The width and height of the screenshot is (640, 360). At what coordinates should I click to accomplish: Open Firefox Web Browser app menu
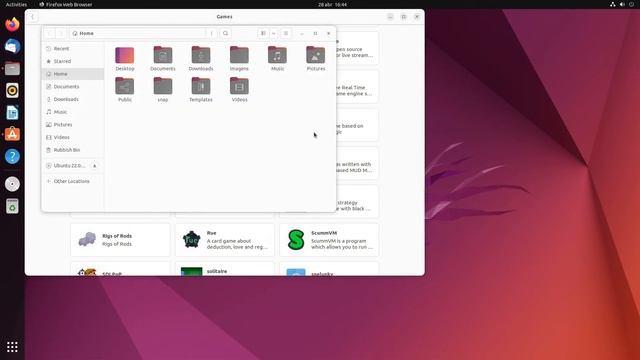tap(66, 4)
